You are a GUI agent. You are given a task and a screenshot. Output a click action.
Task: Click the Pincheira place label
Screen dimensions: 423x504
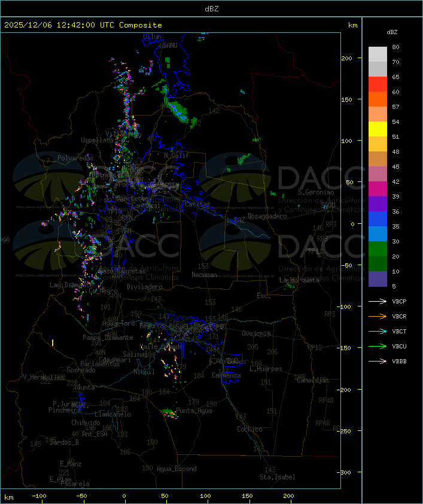point(65,410)
